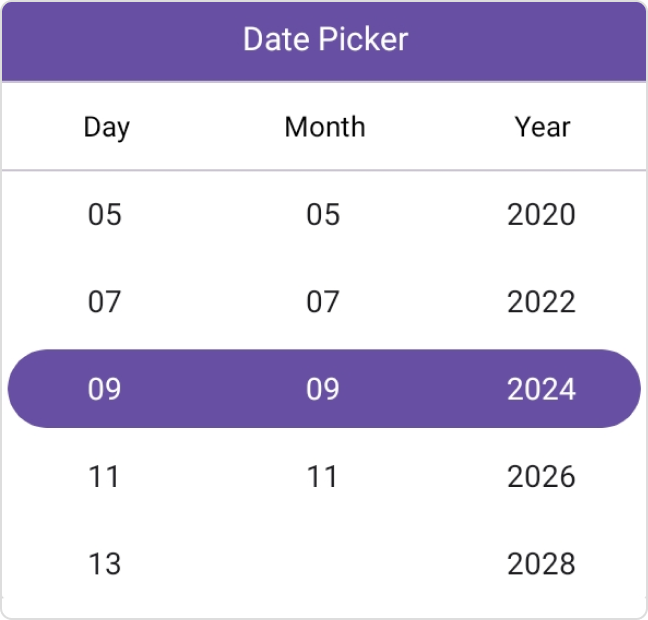Select the year 2028
The height and width of the screenshot is (620, 648).
pyautogui.click(x=541, y=563)
